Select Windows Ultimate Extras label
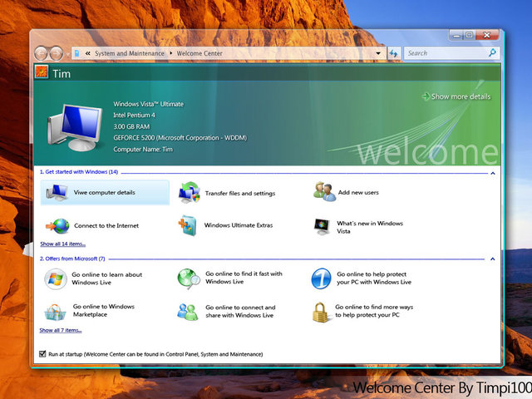The image size is (532, 399). pyautogui.click(x=239, y=225)
